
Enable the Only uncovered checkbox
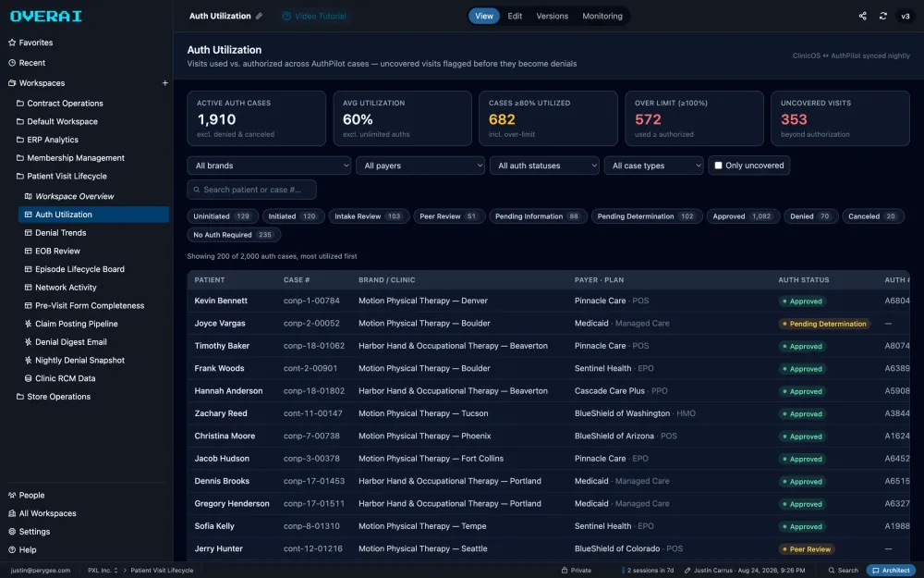pyautogui.click(x=718, y=166)
